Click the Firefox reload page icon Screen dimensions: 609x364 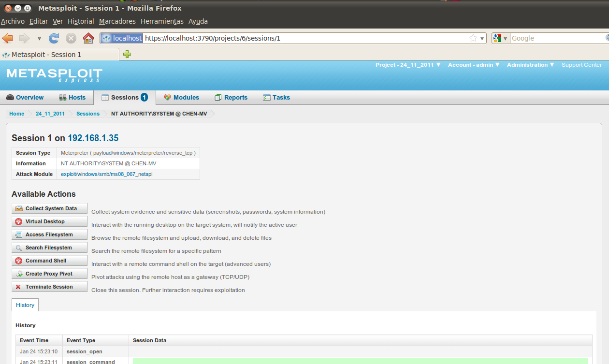tap(54, 38)
